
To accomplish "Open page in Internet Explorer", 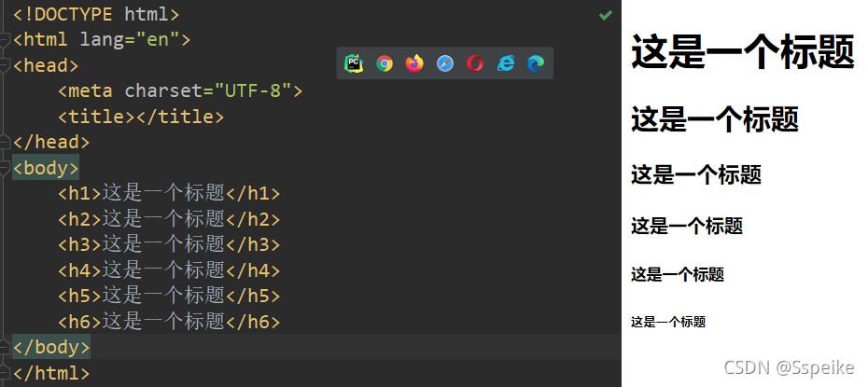I will point(506,63).
